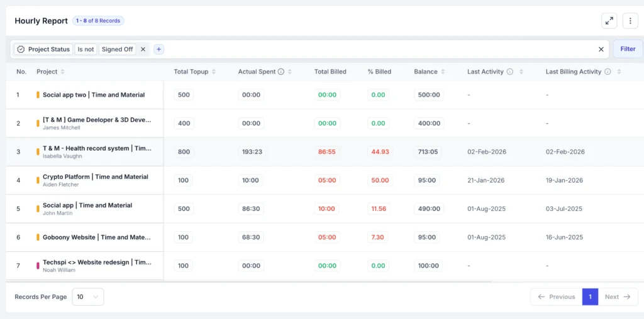Show info for Actual Spent column

tap(281, 72)
